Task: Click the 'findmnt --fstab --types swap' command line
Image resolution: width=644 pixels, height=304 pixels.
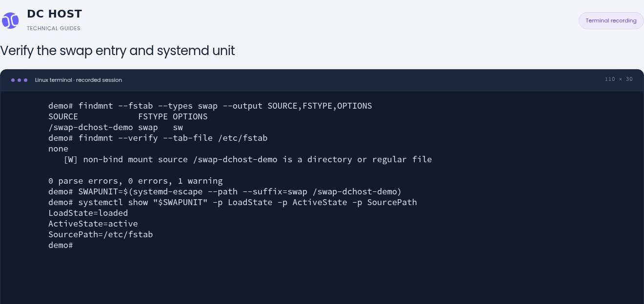Action: click(x=210, y=106)
